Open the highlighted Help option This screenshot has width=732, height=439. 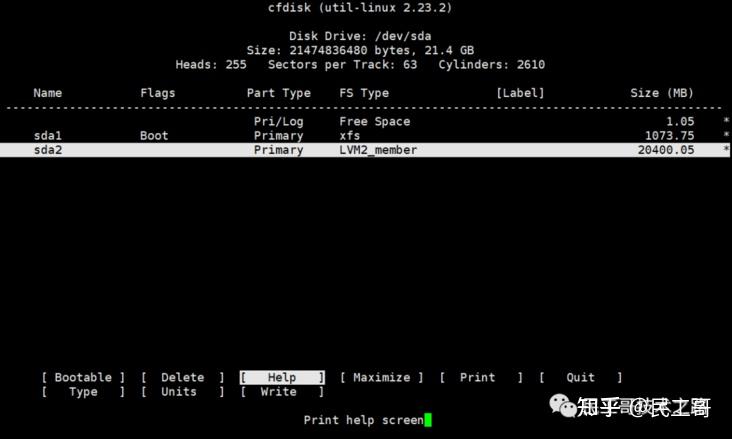coord(282,377)
